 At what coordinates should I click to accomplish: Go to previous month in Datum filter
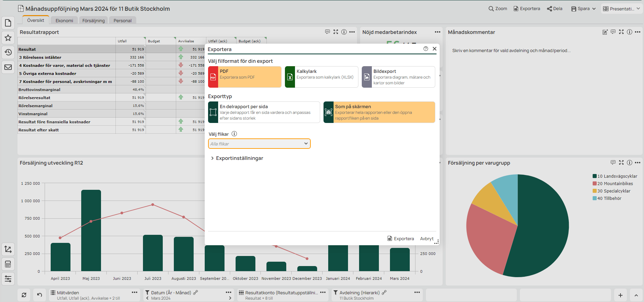[x=147, y=298]
